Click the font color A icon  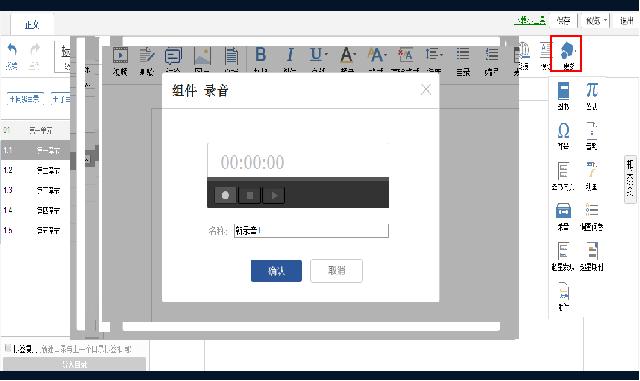[346, 55]
